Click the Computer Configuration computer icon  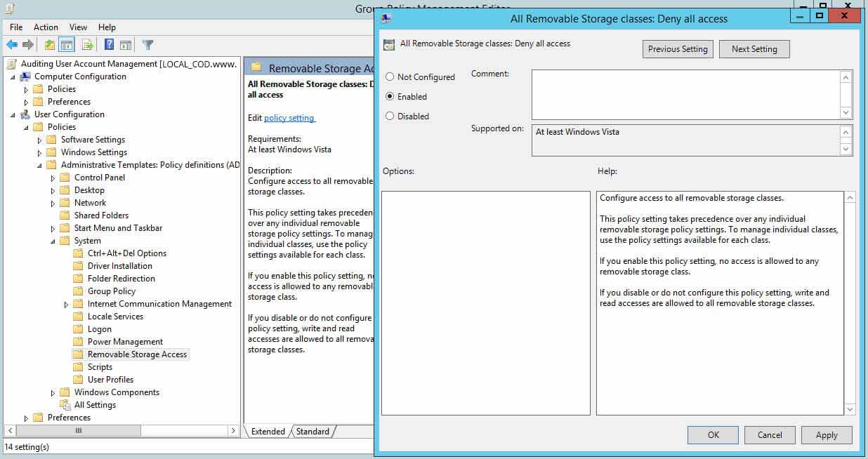25,76
